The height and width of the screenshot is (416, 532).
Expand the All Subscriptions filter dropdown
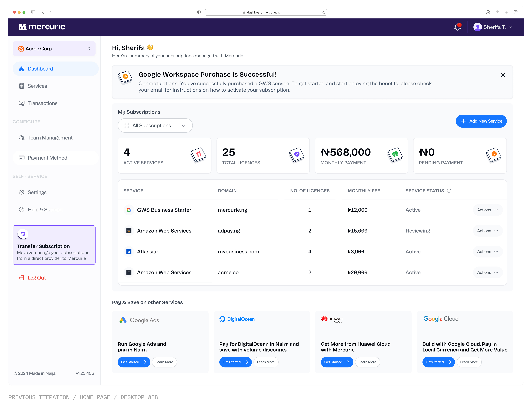155,125
